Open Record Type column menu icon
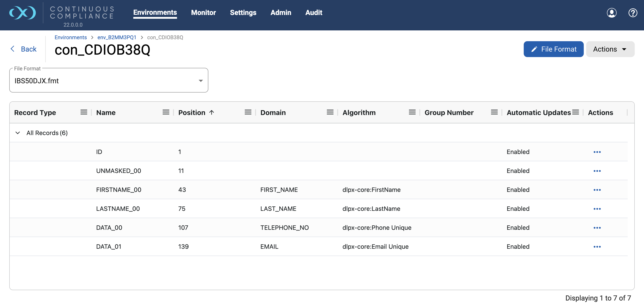 [x=84, y=112]
